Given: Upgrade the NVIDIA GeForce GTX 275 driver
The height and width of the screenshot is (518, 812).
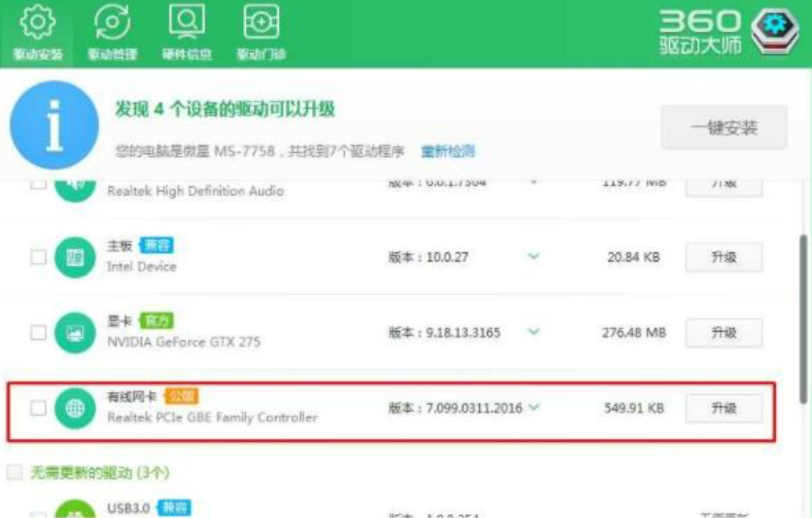Looking at the screenshot, I should click(724, 333).
